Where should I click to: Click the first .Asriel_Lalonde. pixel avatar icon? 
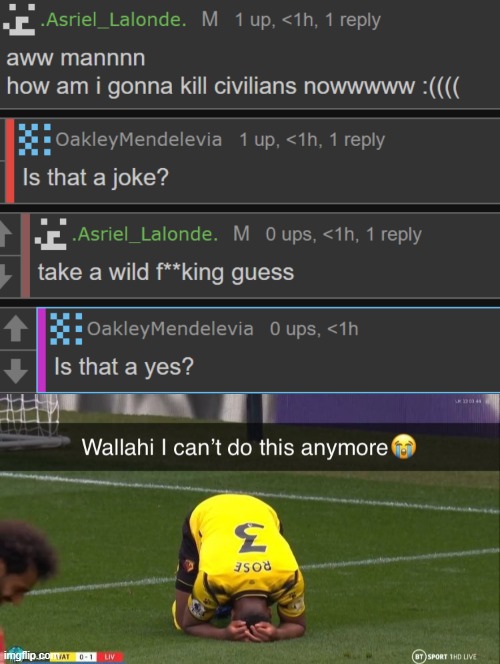pos(19,19)
